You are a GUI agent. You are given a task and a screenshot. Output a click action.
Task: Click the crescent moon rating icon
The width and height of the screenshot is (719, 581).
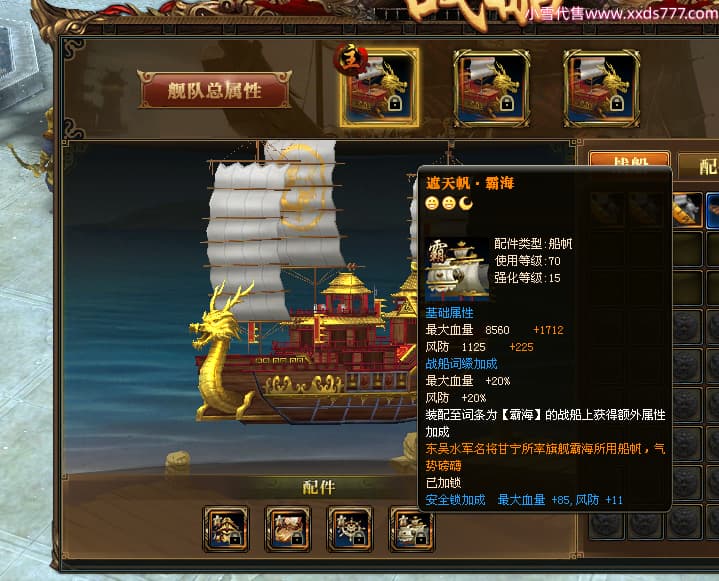point(466,203)
